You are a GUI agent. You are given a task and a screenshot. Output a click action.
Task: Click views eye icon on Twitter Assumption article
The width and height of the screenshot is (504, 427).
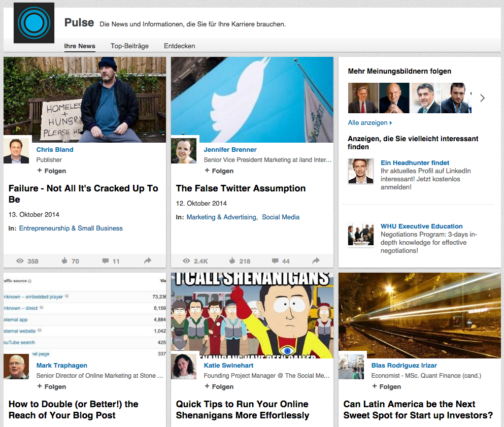(x=186, y=261)
